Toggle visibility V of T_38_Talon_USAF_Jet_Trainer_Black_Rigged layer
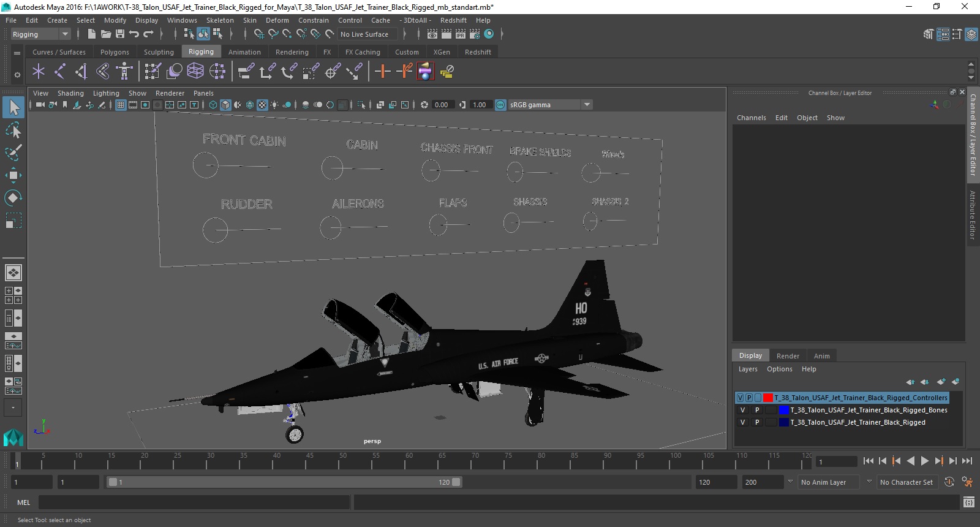Image resolution: width=980 pixels, height=527 pixels. point(742,422)
